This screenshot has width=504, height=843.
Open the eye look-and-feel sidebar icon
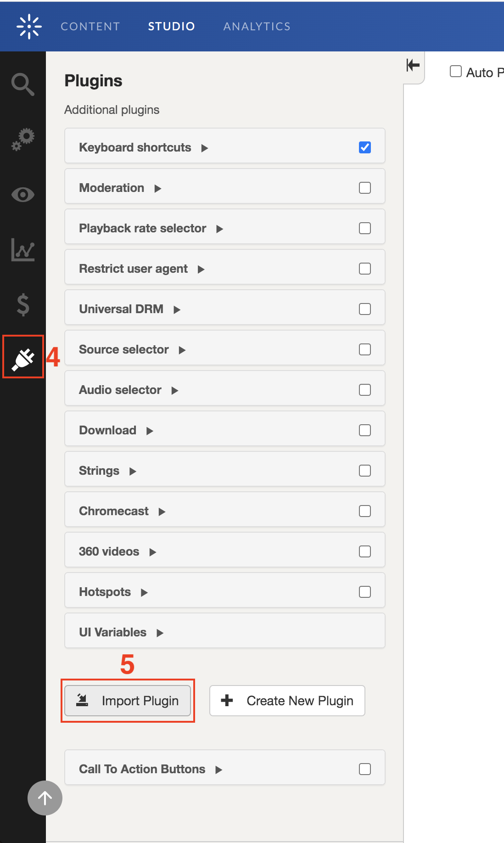click(23, 195)
